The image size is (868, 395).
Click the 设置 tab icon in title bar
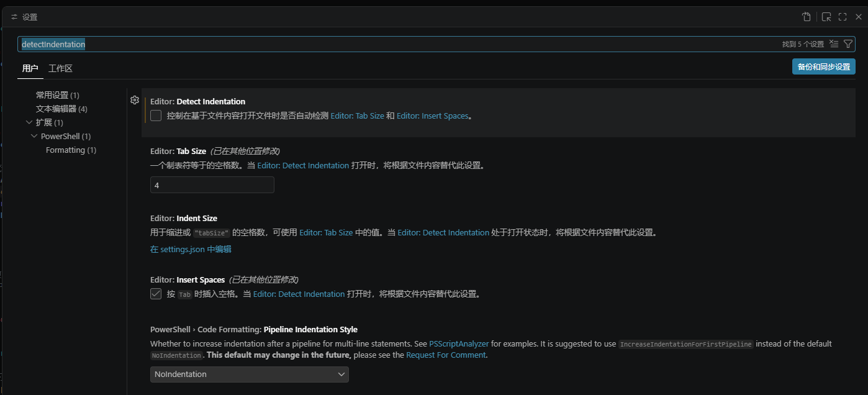point(14,17)
